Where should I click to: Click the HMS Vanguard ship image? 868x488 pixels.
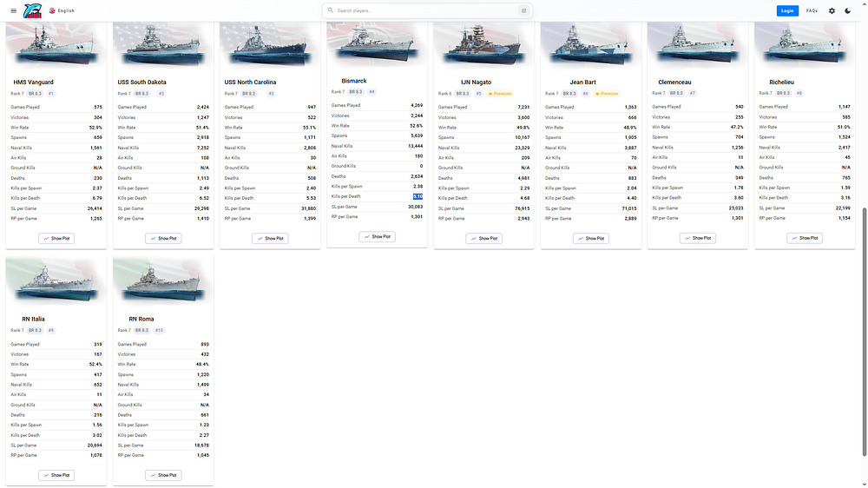(56, 45)
